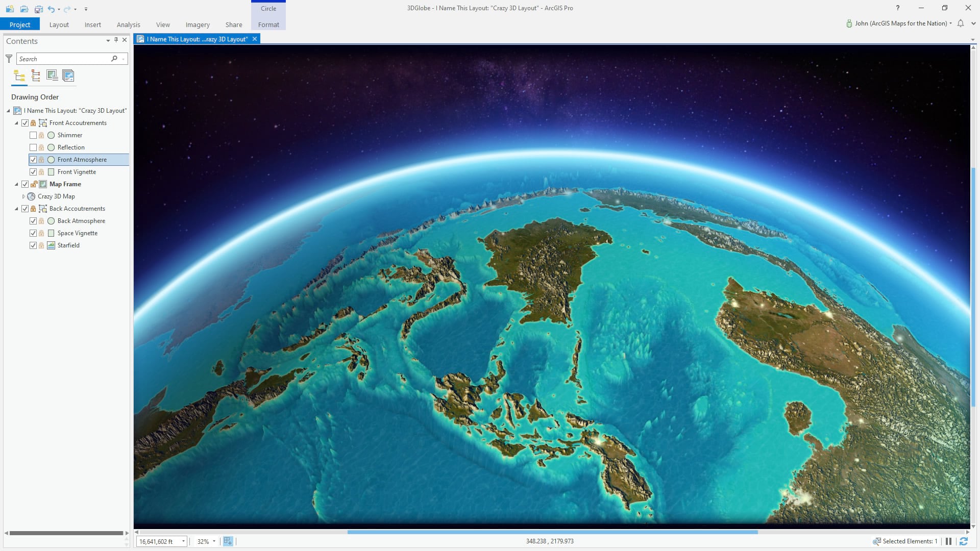980x551 pixels.
Task: Pause drawing with the pause icon
Action: pos(948,541)
